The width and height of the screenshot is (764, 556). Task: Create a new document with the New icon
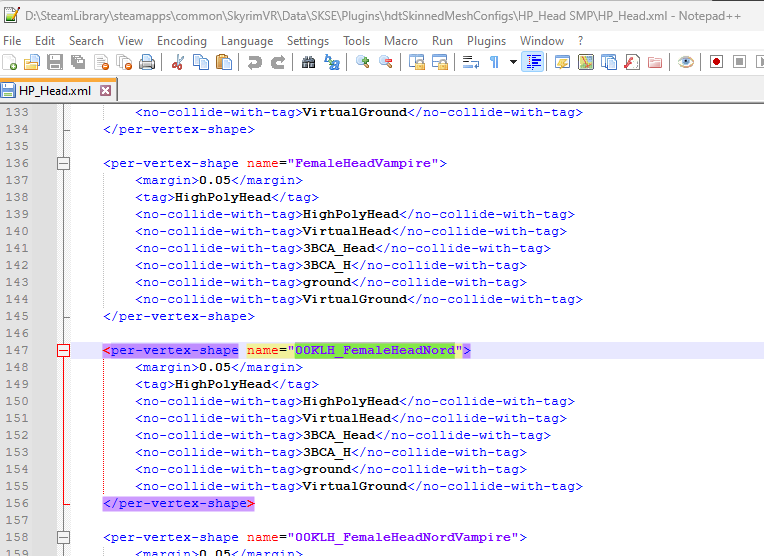click(x=10, y=62)
